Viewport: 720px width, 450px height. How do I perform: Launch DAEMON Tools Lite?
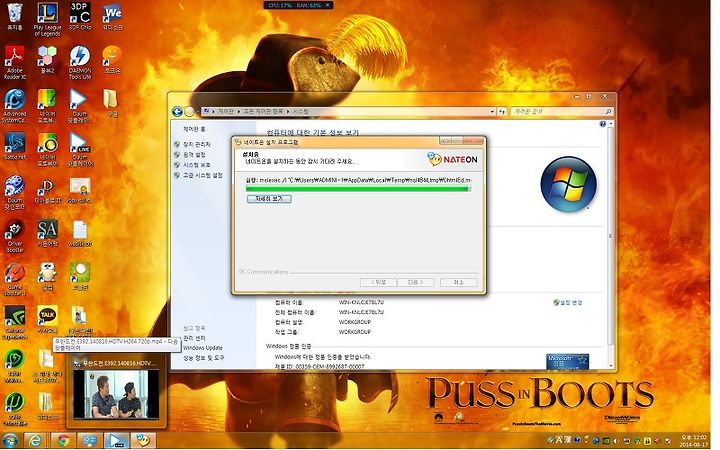click(x=80, y=62)
